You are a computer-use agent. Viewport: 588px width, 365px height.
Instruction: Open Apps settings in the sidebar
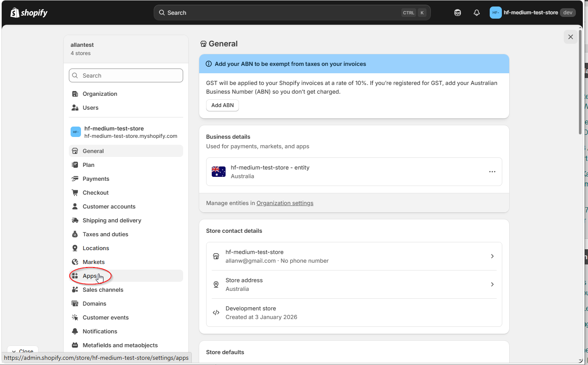click(90, 276)
